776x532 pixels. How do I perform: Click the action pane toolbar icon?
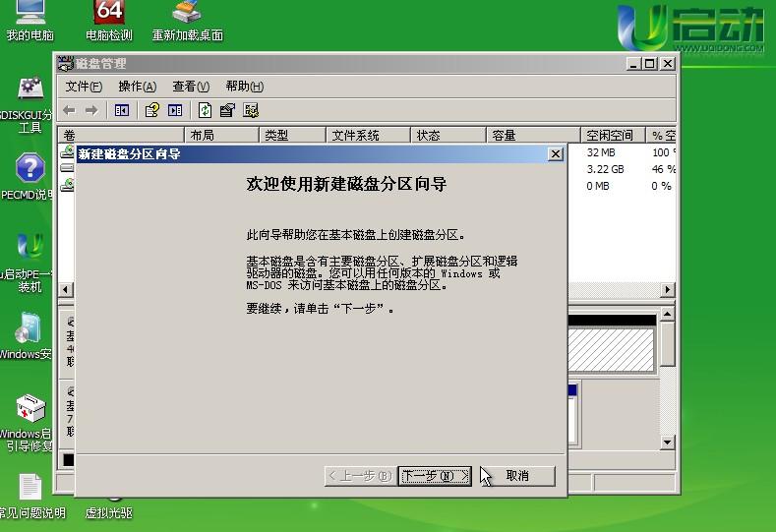[x=175, y=110]
